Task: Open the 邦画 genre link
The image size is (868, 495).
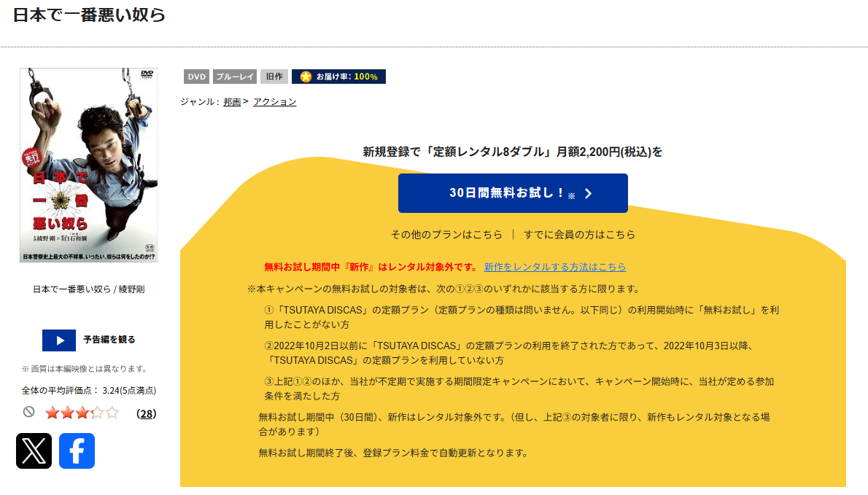Action: (232, 102)
